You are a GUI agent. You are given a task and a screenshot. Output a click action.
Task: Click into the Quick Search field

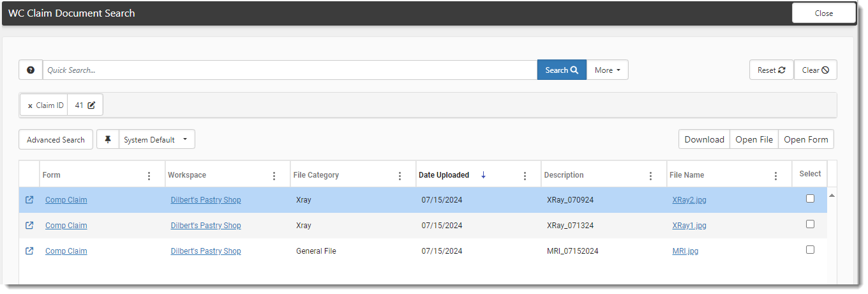[x=290, y=70]
